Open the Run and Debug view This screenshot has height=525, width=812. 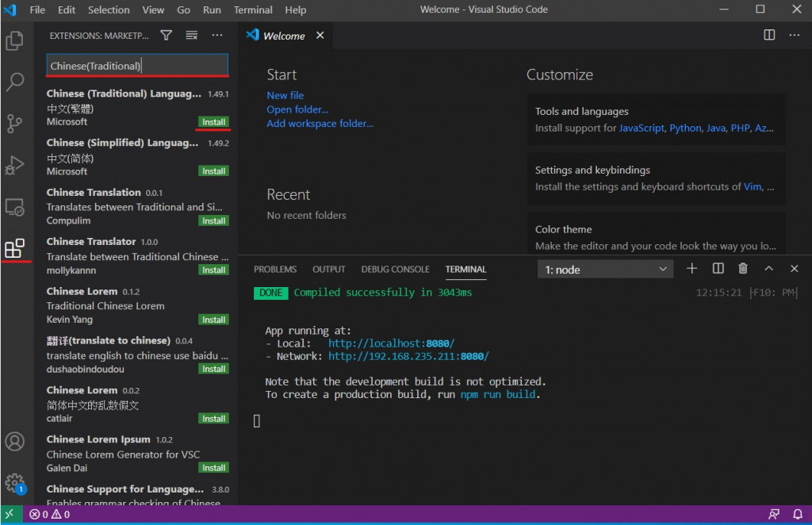(14, 166)
